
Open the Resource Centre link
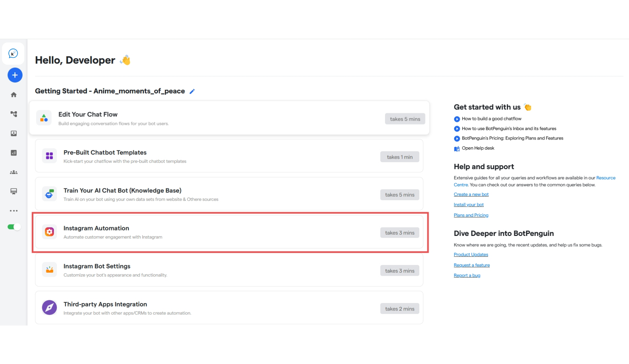click(x=606, y=178)
